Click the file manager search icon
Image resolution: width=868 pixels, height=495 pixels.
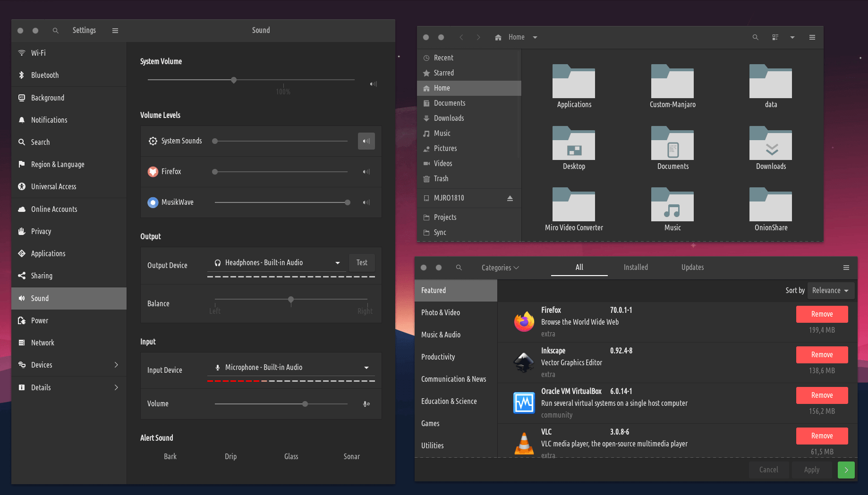[755, 37]
